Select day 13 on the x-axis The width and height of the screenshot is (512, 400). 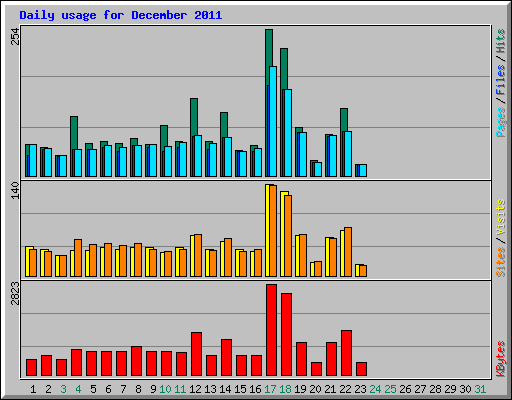tap(210, 389)
